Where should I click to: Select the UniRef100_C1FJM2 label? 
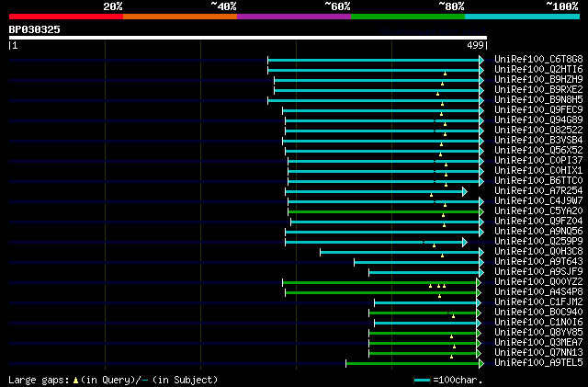pyautogui.click(x=538, y=302)
